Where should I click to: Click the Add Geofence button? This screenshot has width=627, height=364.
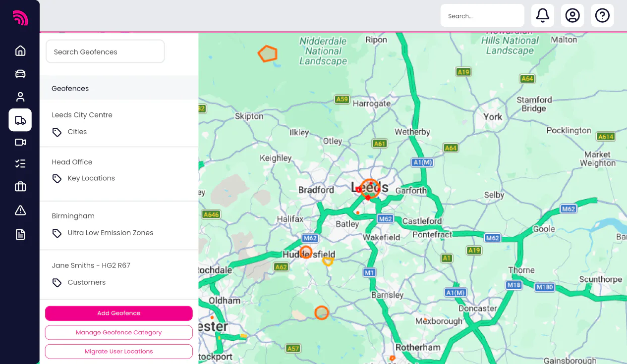118,313
